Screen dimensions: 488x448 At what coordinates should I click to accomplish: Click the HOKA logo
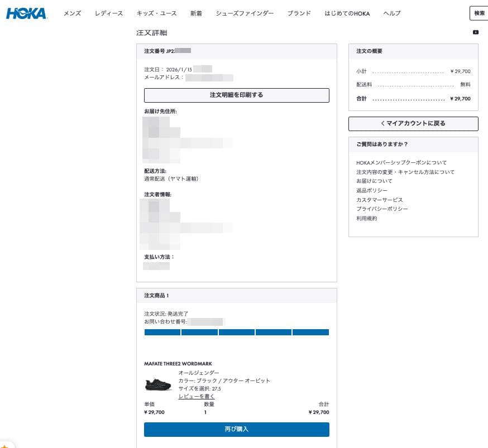[x=26, y=13]
